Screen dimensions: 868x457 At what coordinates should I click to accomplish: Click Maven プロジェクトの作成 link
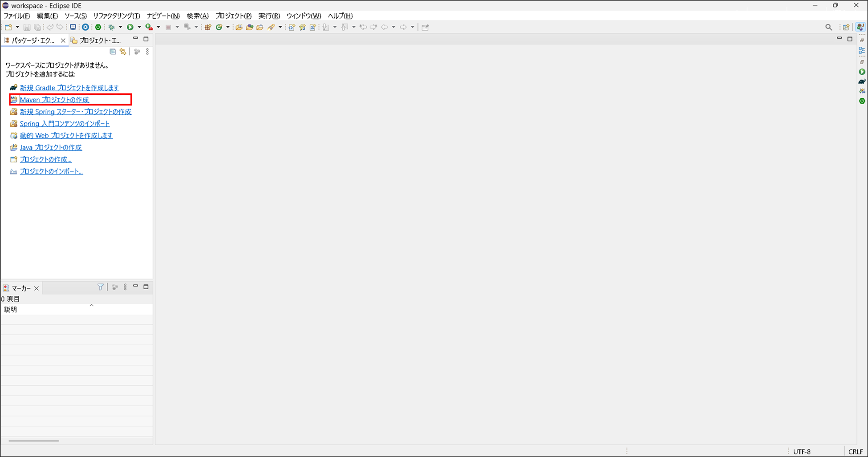(54, 100)
